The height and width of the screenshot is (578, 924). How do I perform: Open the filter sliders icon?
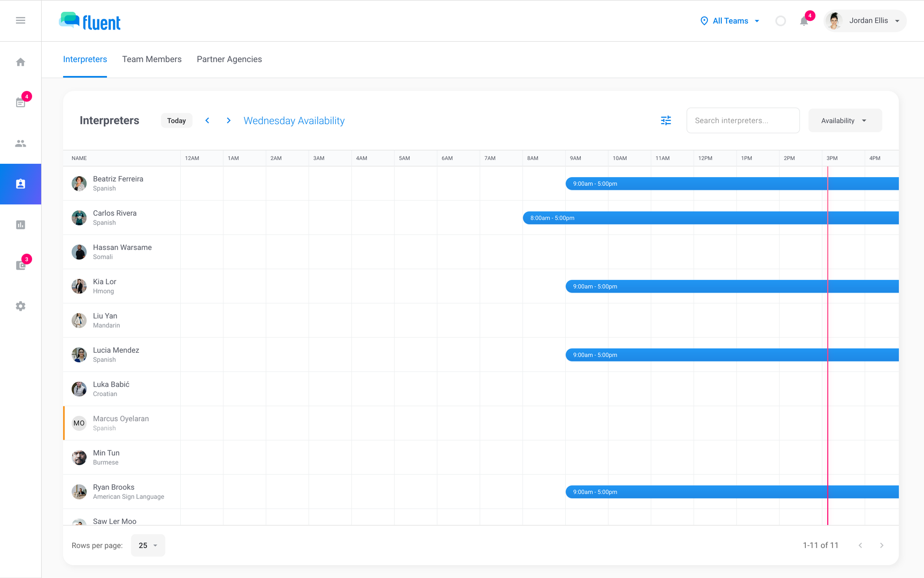click(666, 120)
